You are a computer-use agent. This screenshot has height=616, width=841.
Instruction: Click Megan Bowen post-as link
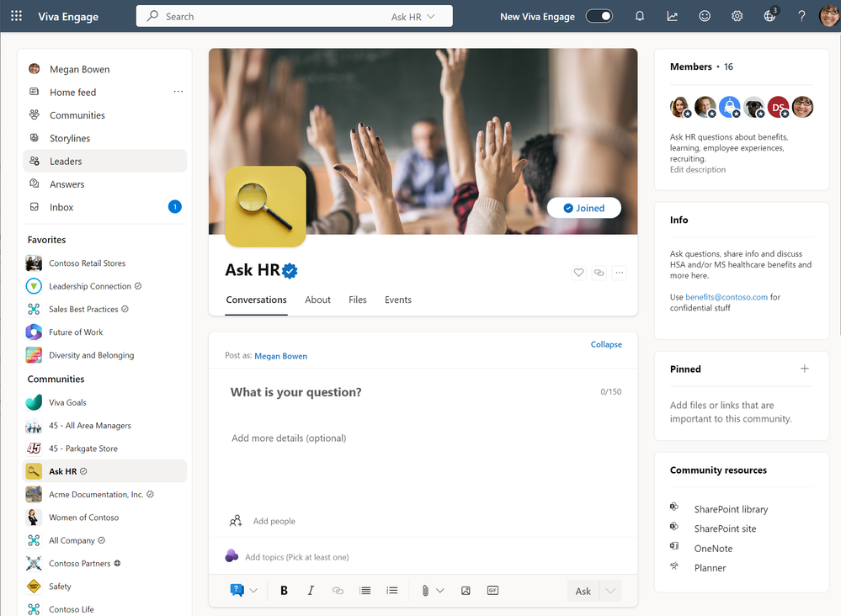[280, 356]
